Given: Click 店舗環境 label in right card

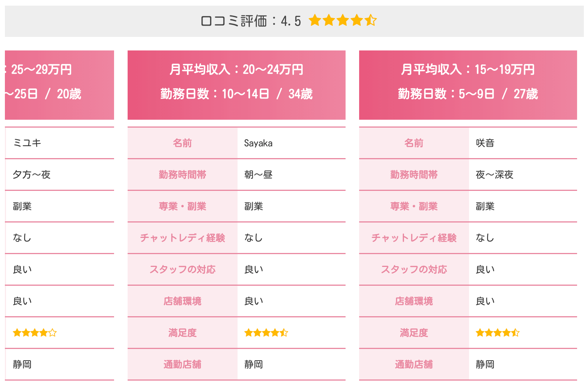Looking at the screenshot, I should [x=414, y=301].
